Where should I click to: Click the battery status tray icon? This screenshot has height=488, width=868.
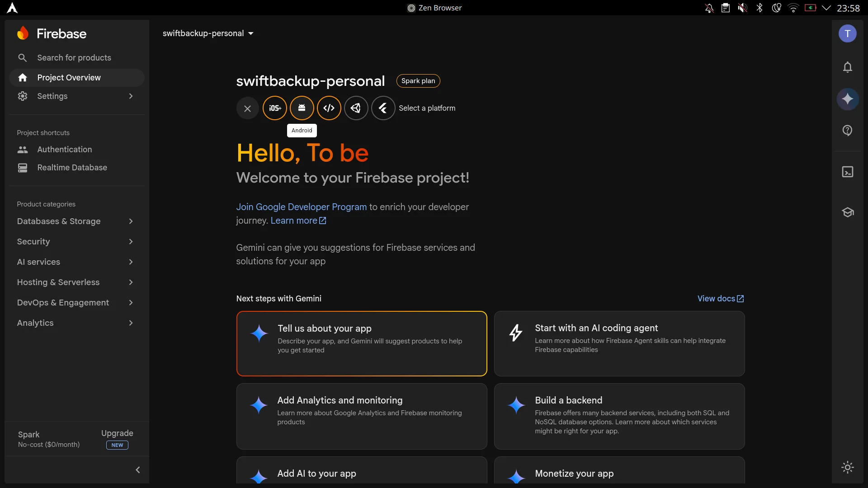pos(811,8)
